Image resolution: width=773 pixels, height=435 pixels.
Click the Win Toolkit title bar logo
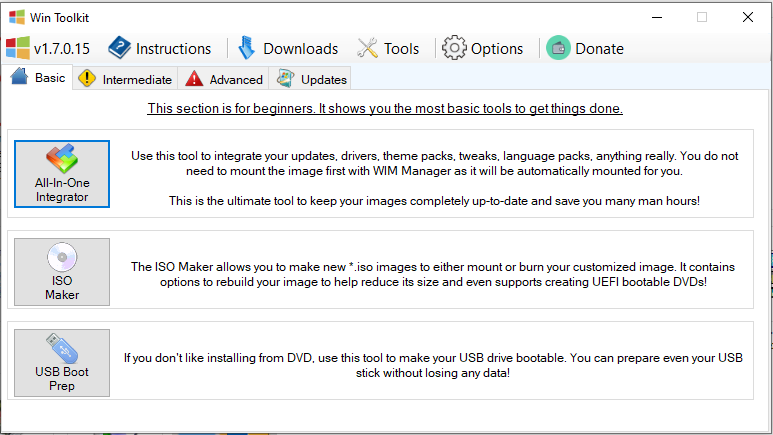click(x=17, y=17)
